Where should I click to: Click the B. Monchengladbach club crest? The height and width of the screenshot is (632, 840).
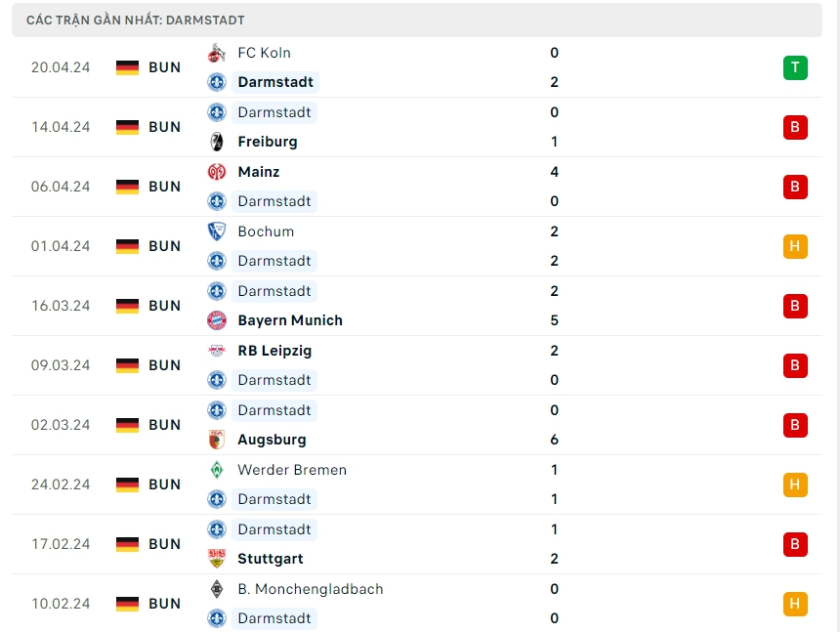(217, 589)
